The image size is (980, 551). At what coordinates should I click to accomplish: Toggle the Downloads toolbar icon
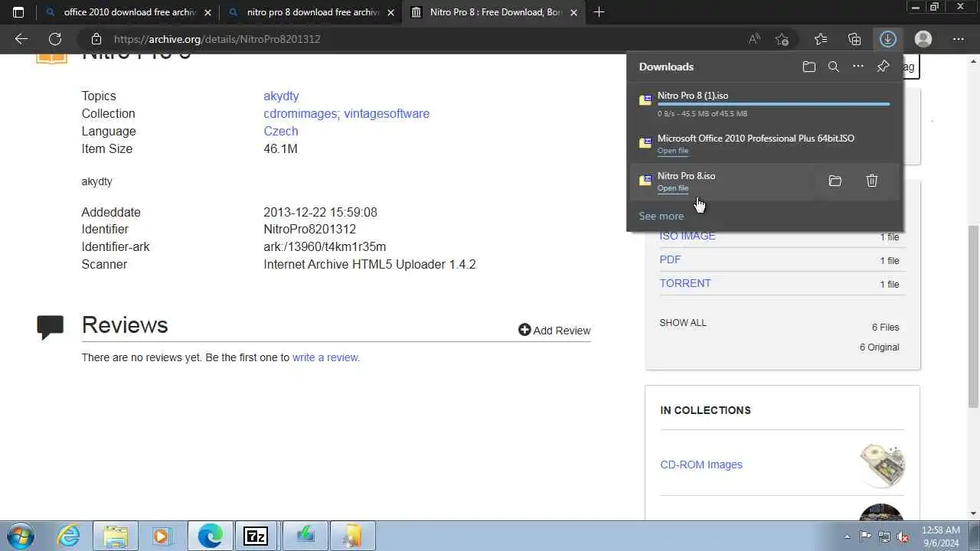(x=888, y=39)
